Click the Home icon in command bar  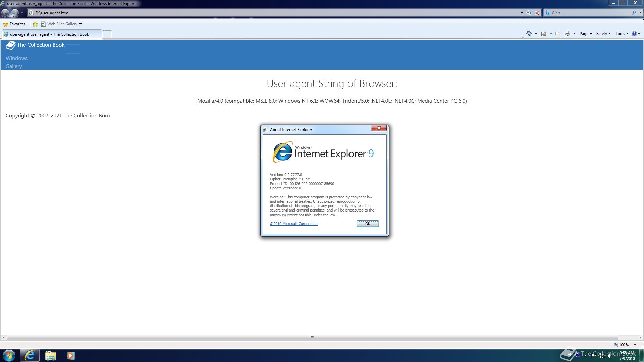[x=529, y=34]
